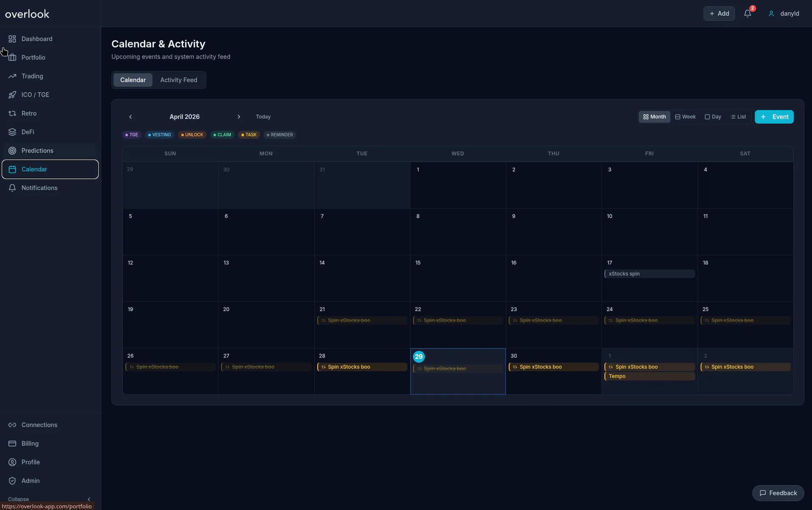Open the xStocks spin event on April 17
The width and height of the screenshot is (812, 510).
pos(649,274)
